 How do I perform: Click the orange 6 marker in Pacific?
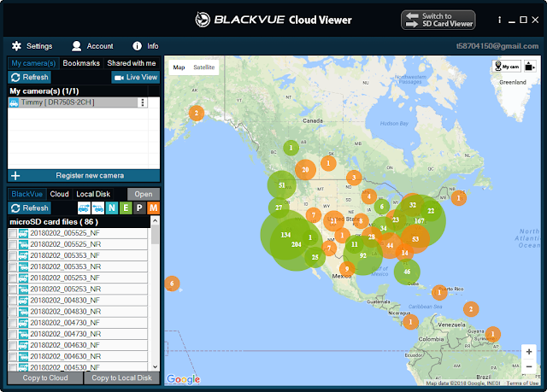pos(172,284)
